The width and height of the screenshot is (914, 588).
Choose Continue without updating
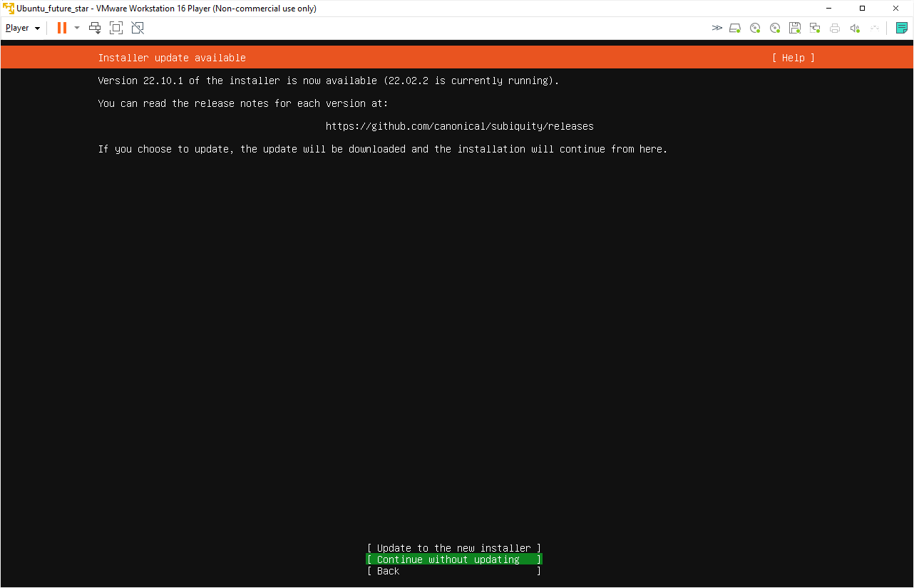[x=454, y=559]
